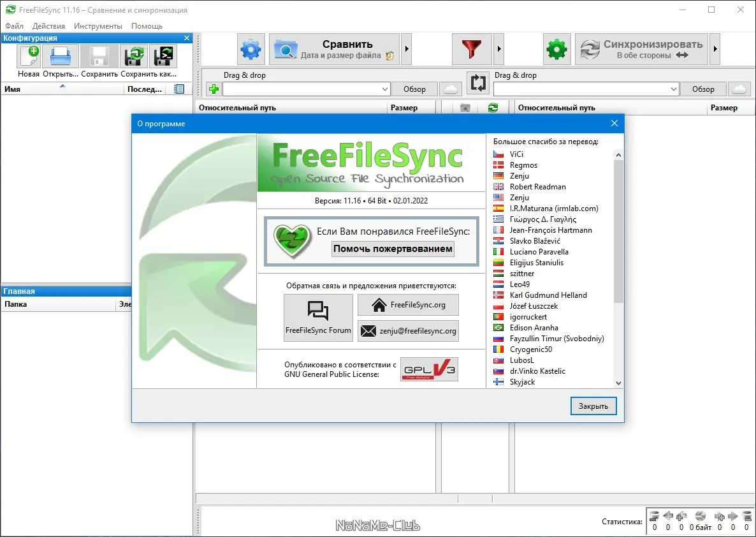Open left folder path dropdown

point(384,89)
